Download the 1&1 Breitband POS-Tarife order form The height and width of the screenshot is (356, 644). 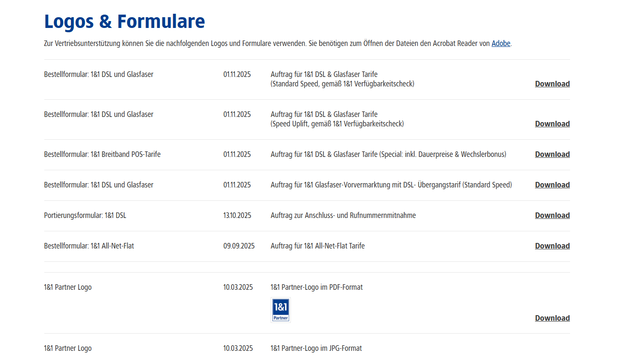tap(552, 154)
